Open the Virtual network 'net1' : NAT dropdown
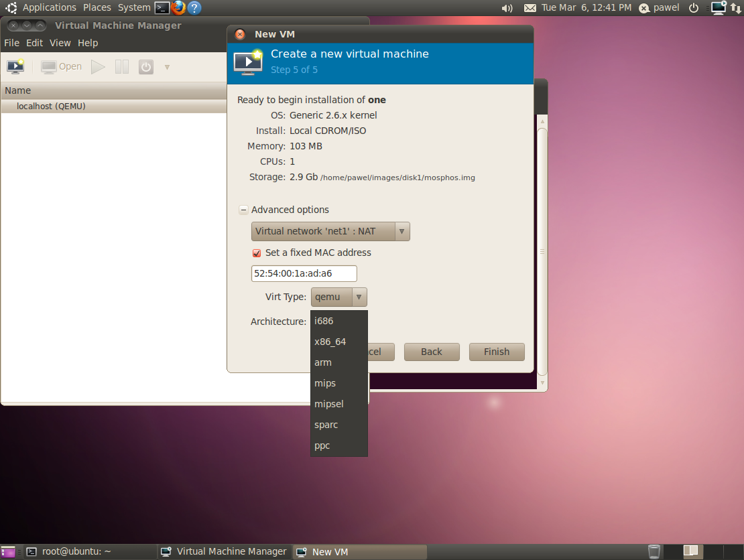Viewport: 744px width, 560px height. [330, 231]
